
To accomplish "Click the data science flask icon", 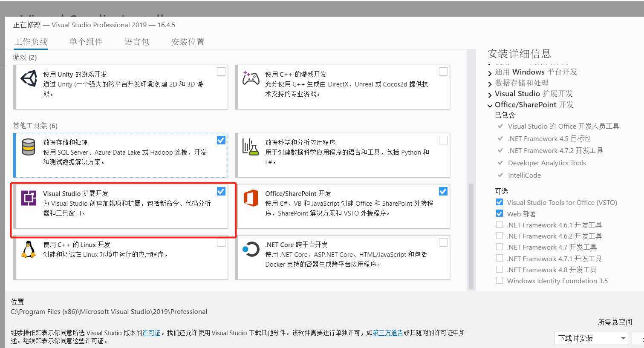I will [x=251, y=147].
